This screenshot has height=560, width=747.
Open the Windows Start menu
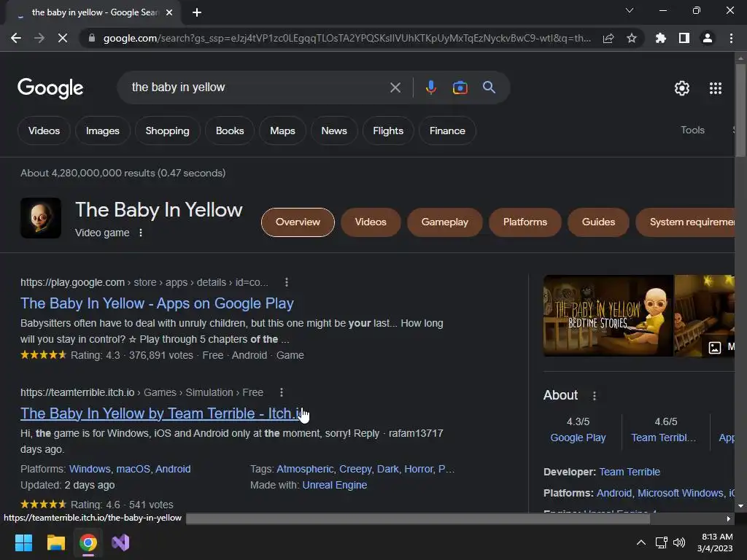(23, 542)
